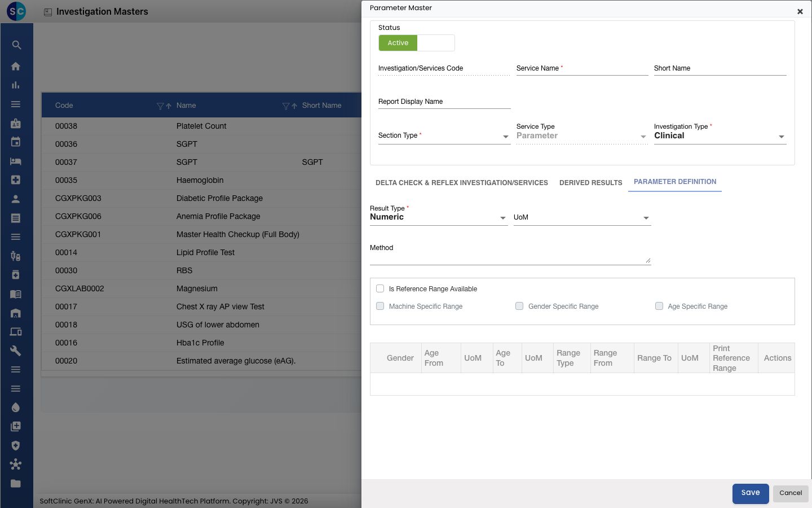The width and height of the screenshot is (812, 508).
Task: Open the folder icon at the sidebar bottom
Action: point(16,484)
